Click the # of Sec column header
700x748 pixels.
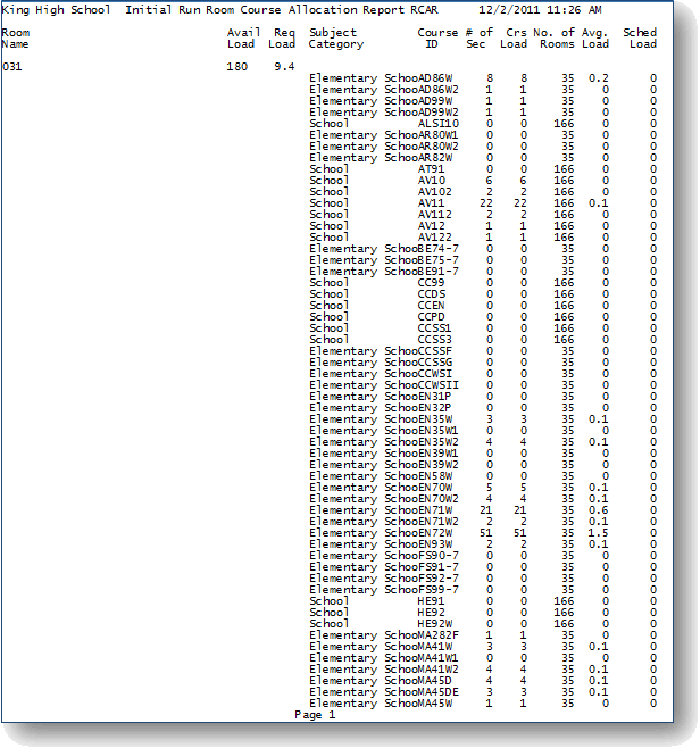point(479,38)
